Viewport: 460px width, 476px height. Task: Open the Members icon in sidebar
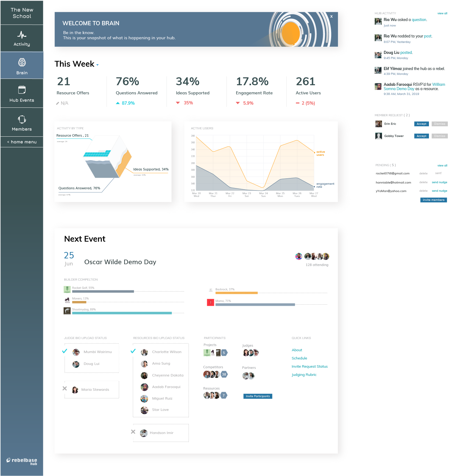click(x=22, y=119)
